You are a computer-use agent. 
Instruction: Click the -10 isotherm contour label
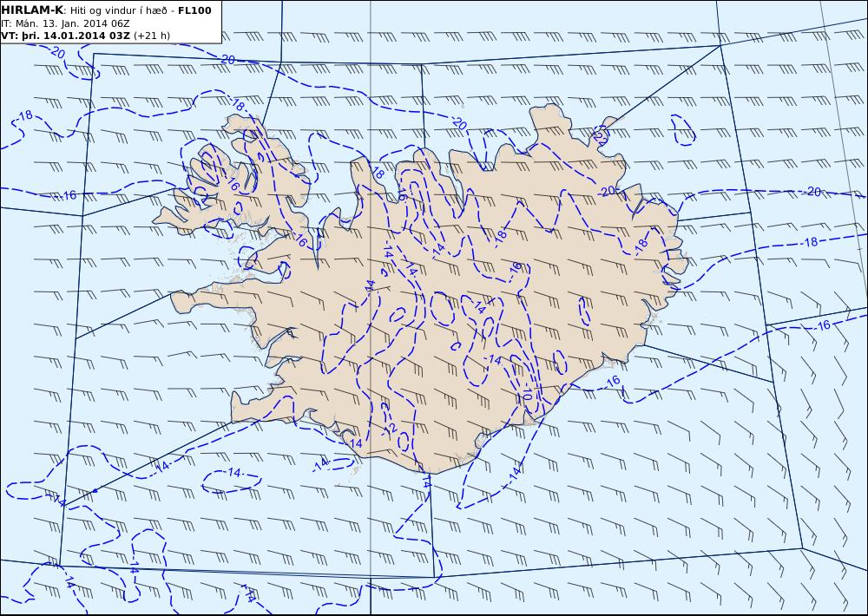(x=527, y=393)
